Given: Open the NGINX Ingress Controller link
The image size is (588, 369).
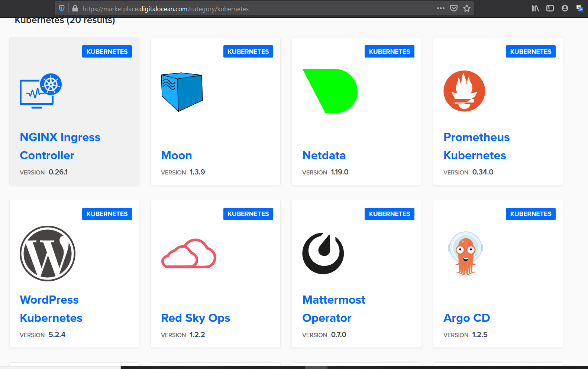Looking at the screenshot, I should tap(60, 146).
